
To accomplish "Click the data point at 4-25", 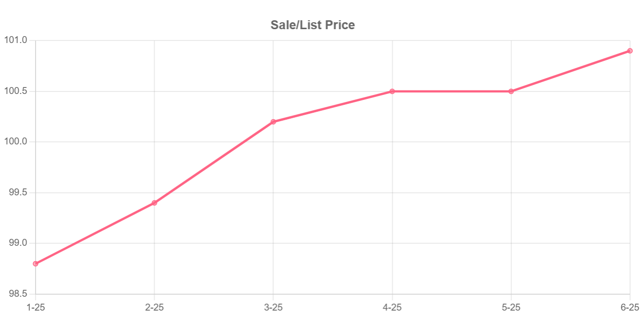I will (x=392, y=91).
